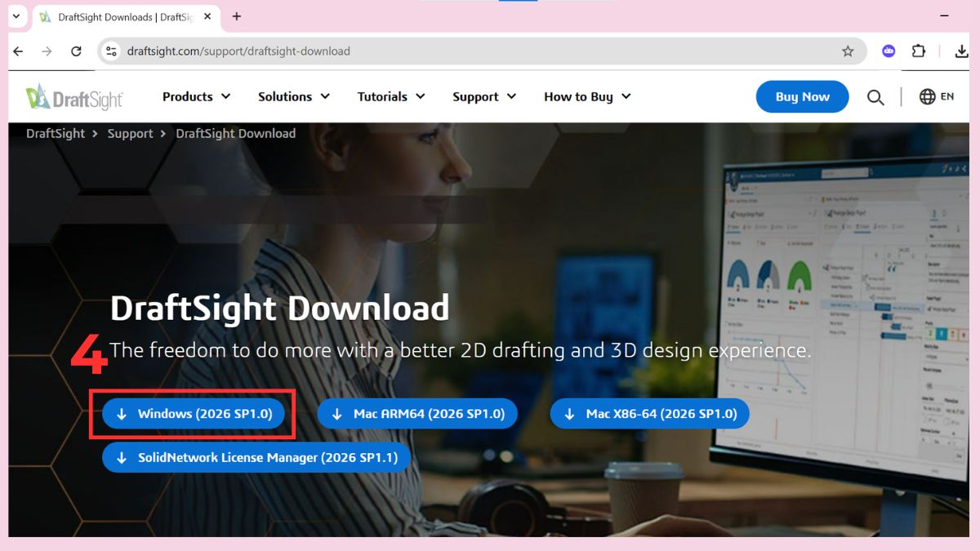Expand the How to Buy menu
Image resolution: width=980 pixels, height=551 pixels.
587,96
